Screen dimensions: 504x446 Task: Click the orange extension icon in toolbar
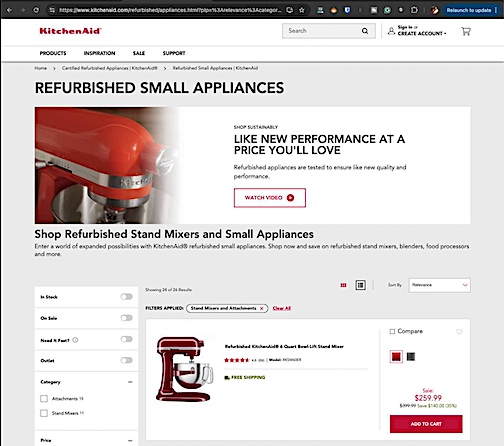click(334, 10)
